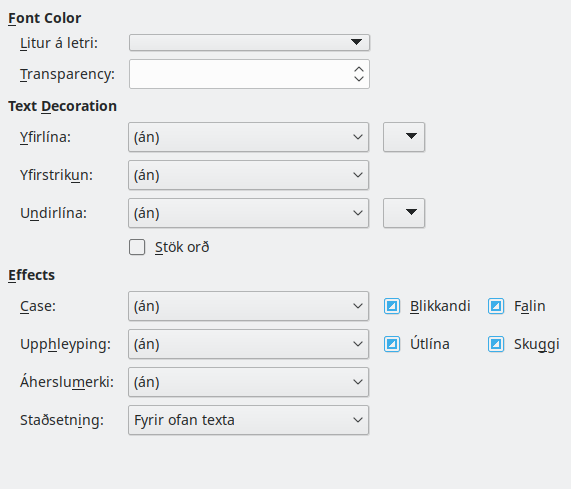Open the Litur á letri color dropdown

click(x=249, y=42)
